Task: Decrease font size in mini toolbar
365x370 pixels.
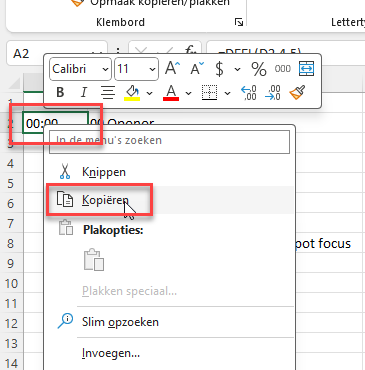Action: 197,69
